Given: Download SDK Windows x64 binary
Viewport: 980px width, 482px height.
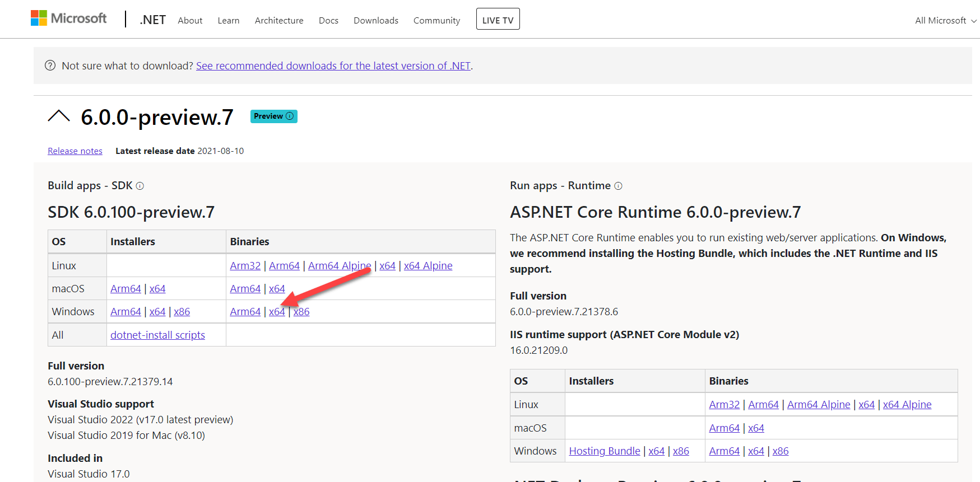Looking at the screenshot, I should (276, 312).
